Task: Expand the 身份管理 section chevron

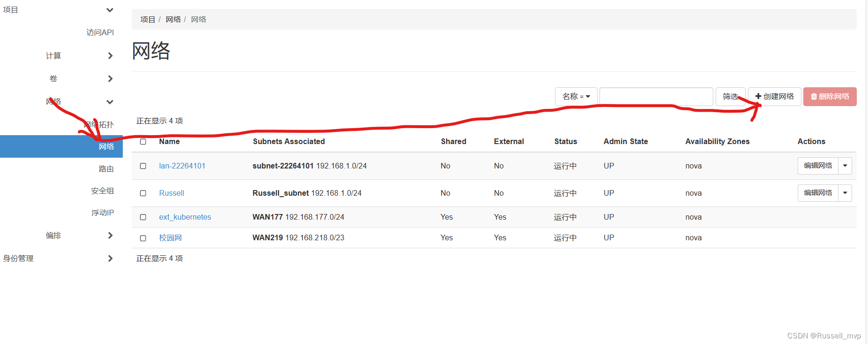Action: [110, 258]
